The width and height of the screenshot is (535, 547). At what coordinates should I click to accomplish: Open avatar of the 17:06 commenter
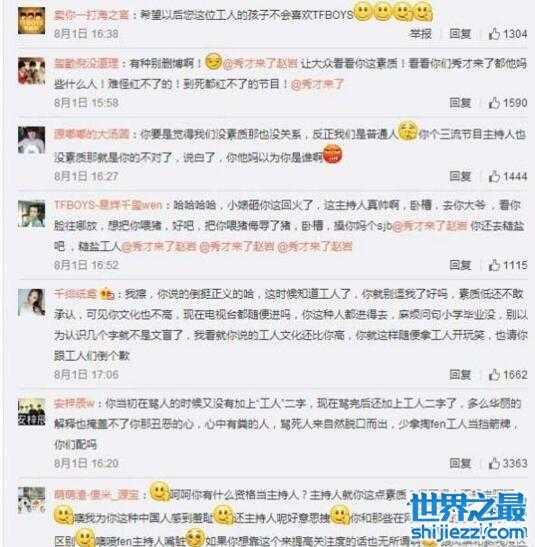click(31, 302)
